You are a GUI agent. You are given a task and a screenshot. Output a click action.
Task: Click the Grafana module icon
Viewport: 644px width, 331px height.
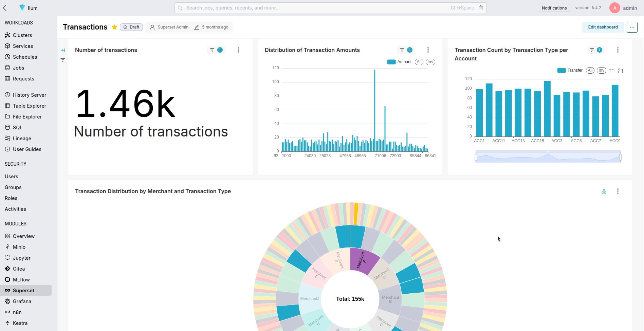[x=7, y=301]
